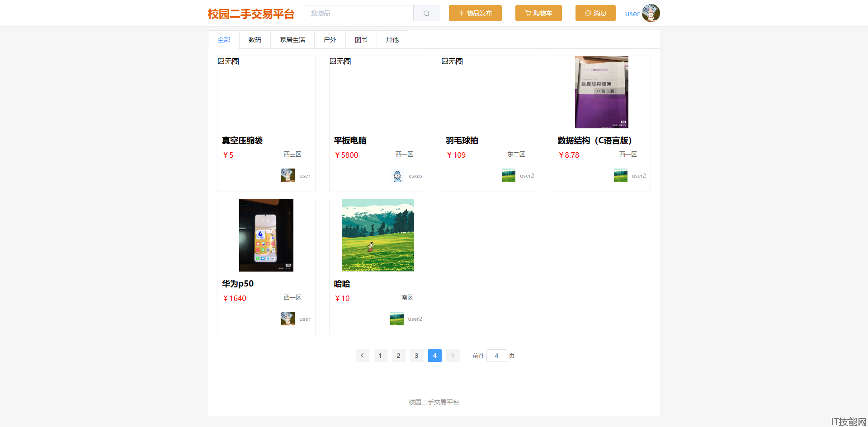
Task: Go to page 3
Action: [x=417, y=356]
